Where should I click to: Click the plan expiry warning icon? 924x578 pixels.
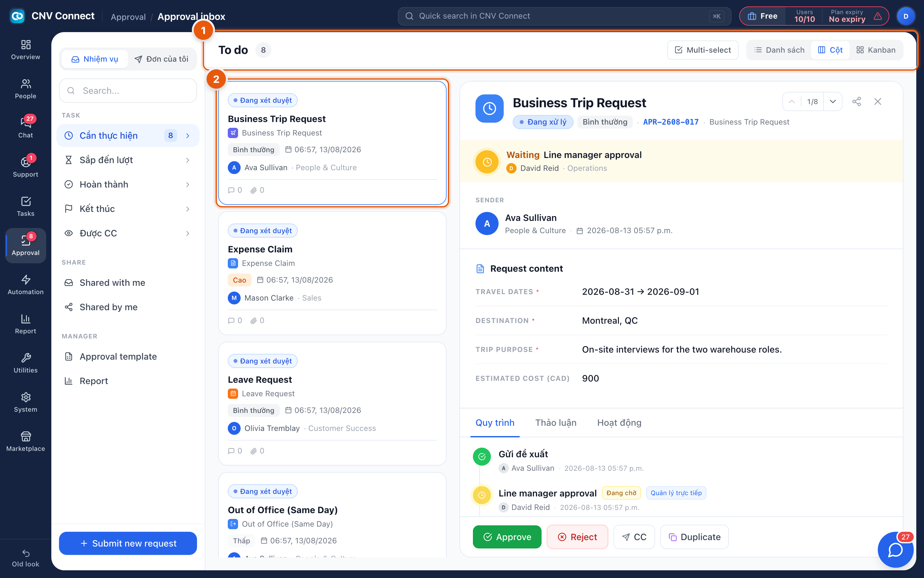tap(878, 16)
